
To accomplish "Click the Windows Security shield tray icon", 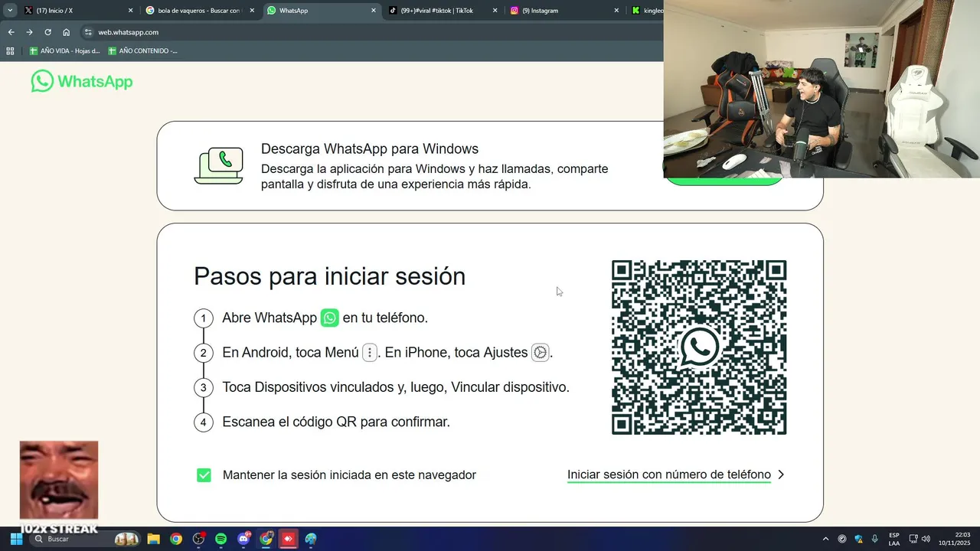I will 858,539.
